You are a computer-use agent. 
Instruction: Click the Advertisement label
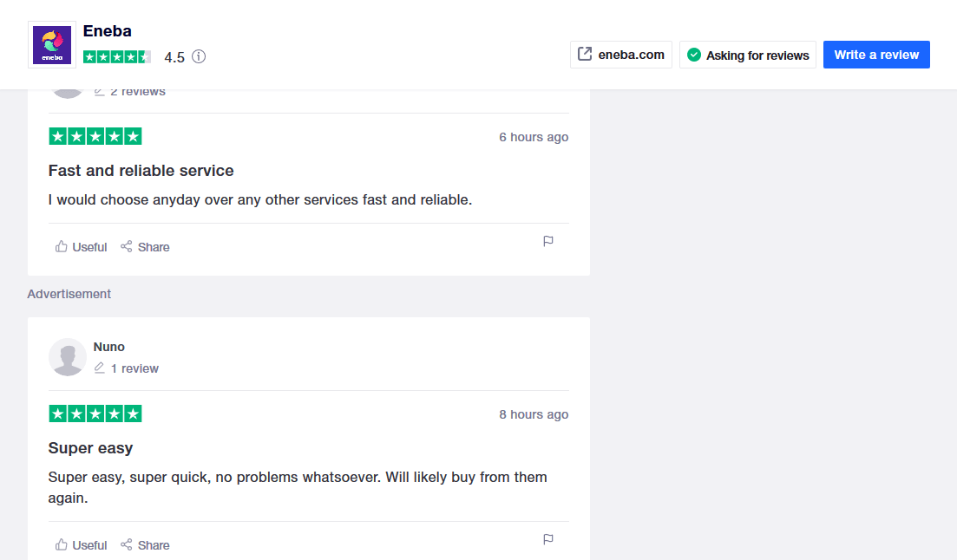[69, 294]
